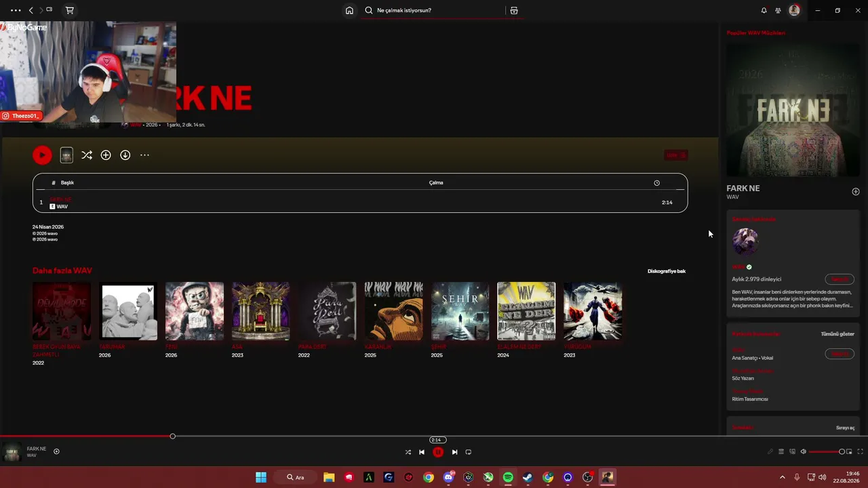The width and height of the screenshot is (868, 488).
Task: Open the ŞEHİR album cover
Action: [460, 311]
